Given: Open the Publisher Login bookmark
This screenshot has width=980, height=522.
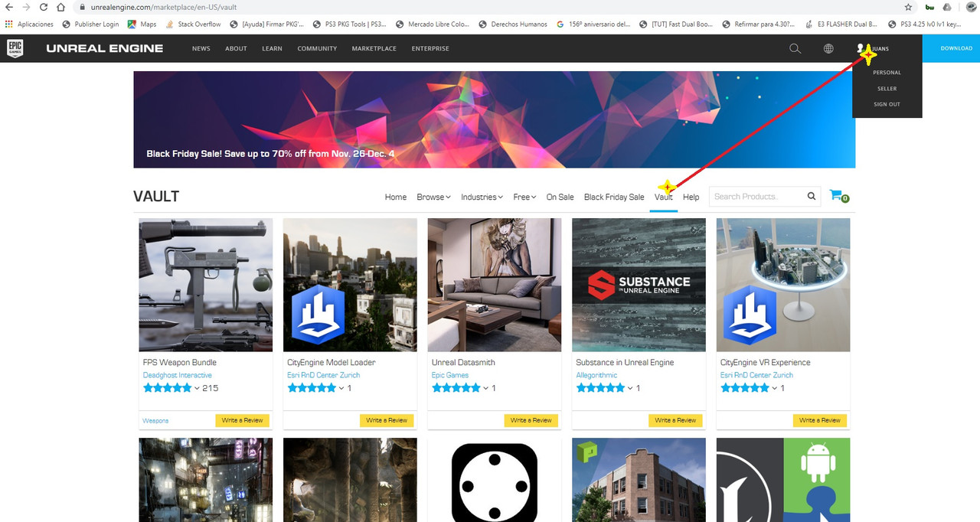Looking at the screenshot, I should point(90,24).
